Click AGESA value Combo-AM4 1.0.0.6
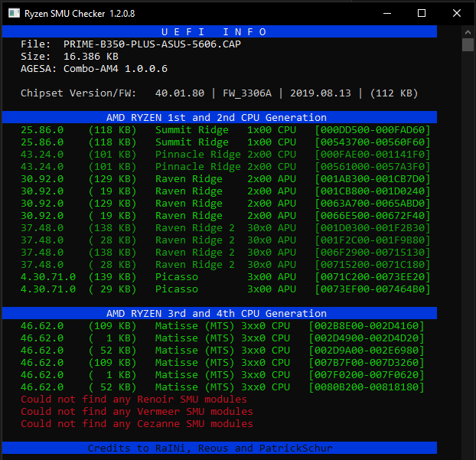476x460 pixels. pos(116,69)
